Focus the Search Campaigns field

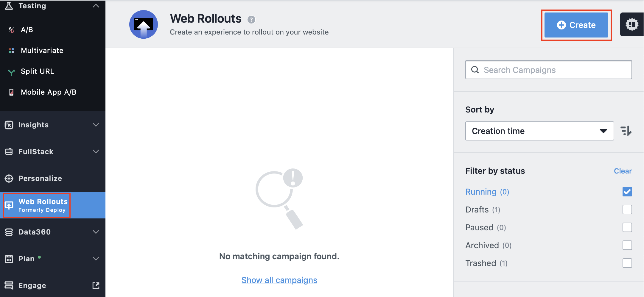[548, 70]
